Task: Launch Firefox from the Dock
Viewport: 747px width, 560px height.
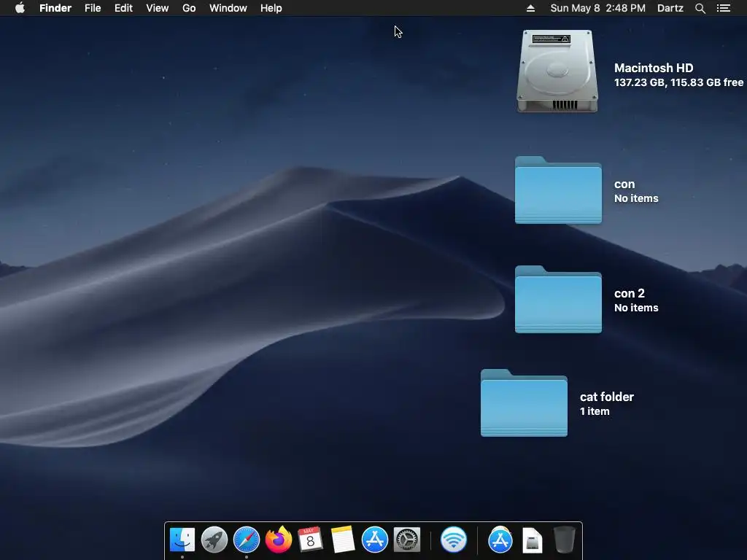Action: pos(279,540)
